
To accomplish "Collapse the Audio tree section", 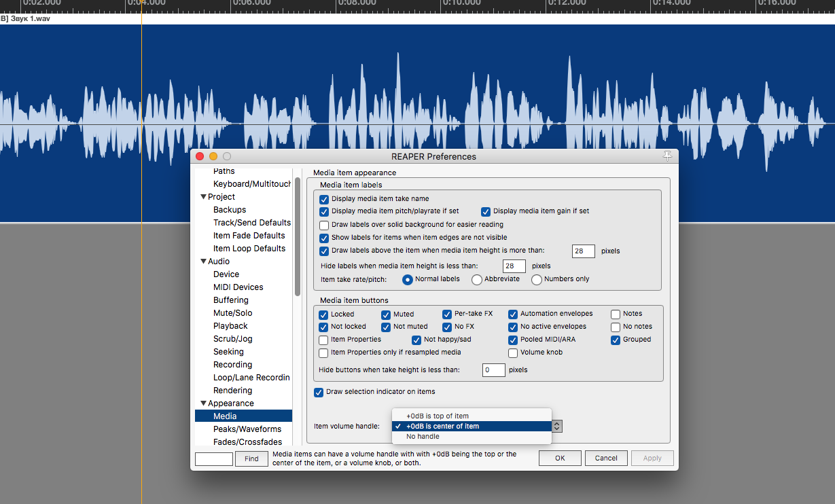I will click(x=203, y=262).
